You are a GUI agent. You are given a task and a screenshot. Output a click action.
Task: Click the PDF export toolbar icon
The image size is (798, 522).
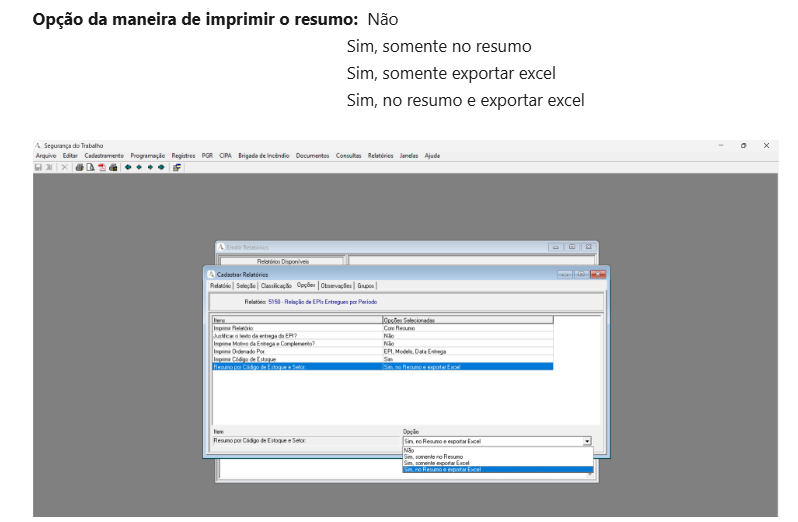(102, 167)
